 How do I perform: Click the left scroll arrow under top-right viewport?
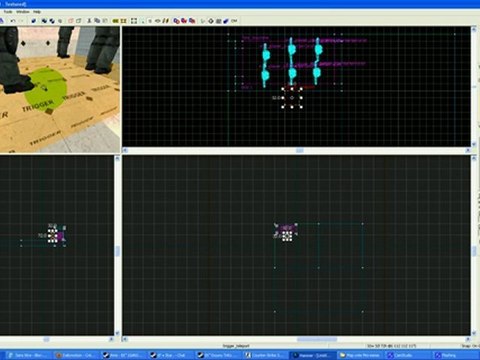(125, 151)
